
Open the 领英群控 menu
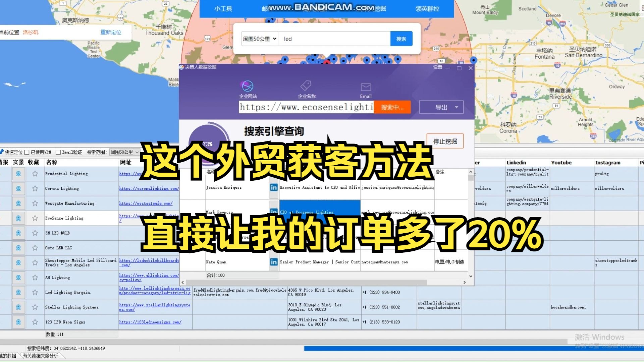pos(427,9)
